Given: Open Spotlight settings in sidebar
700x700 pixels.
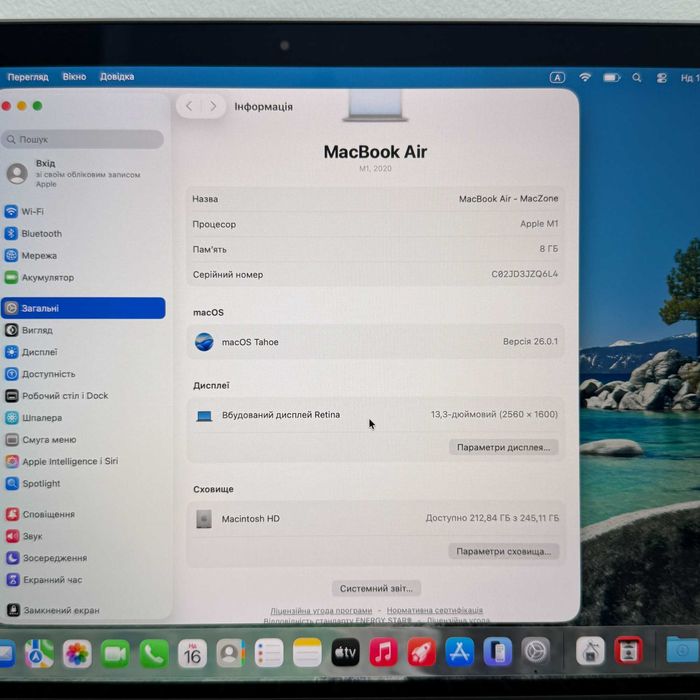Looking at the screenshot, I should click(83, 483).
